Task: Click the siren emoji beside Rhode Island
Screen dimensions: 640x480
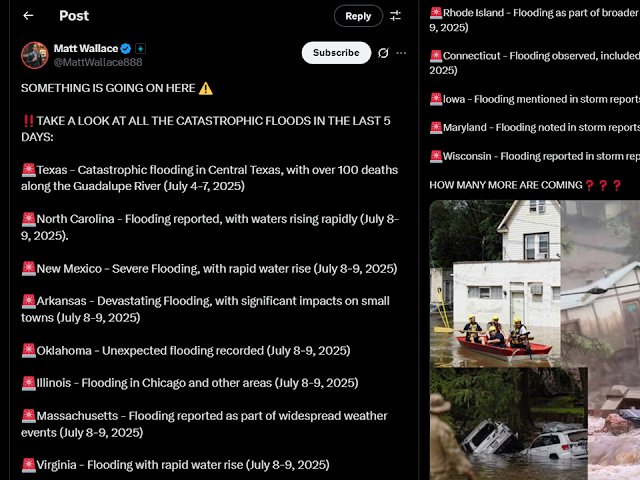Action: point(436,13)
